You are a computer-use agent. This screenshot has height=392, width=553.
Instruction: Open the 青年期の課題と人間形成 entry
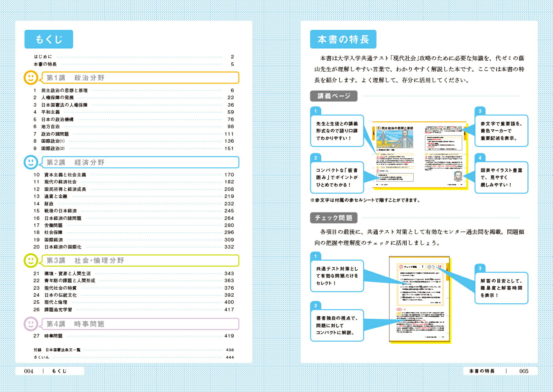pyautogui.click(x=134, y=281)
